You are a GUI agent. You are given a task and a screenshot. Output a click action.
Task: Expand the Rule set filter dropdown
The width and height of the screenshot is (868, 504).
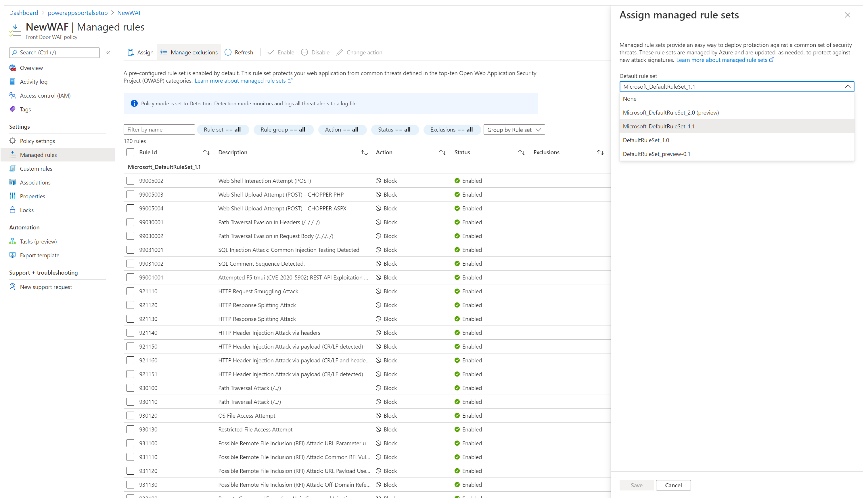point(222,130)
